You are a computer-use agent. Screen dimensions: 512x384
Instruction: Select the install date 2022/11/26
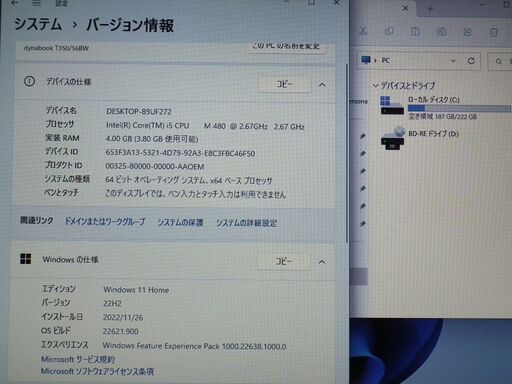pos(123,317)
